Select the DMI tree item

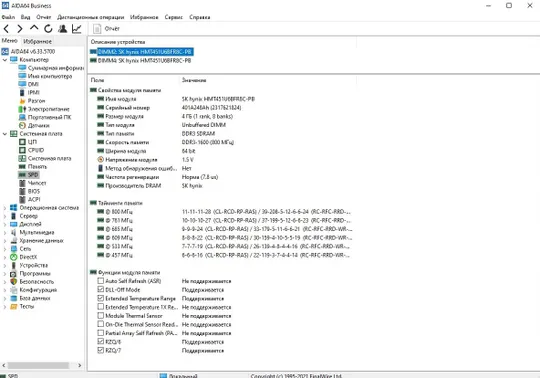click(33, 84)
